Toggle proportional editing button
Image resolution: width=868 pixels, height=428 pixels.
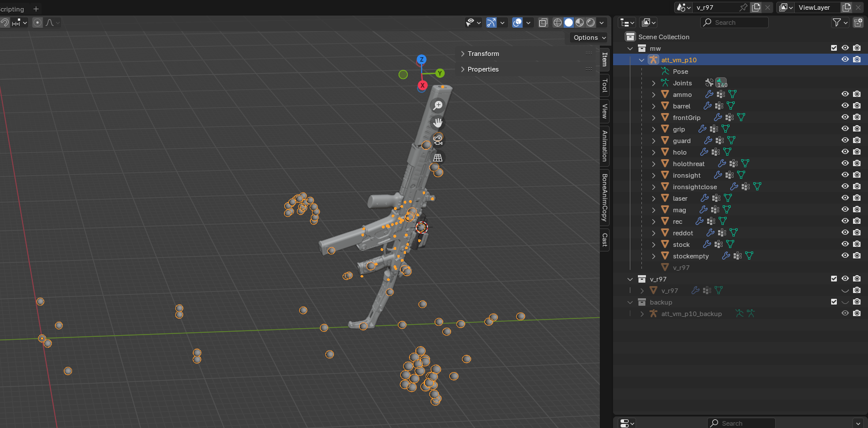37,22
